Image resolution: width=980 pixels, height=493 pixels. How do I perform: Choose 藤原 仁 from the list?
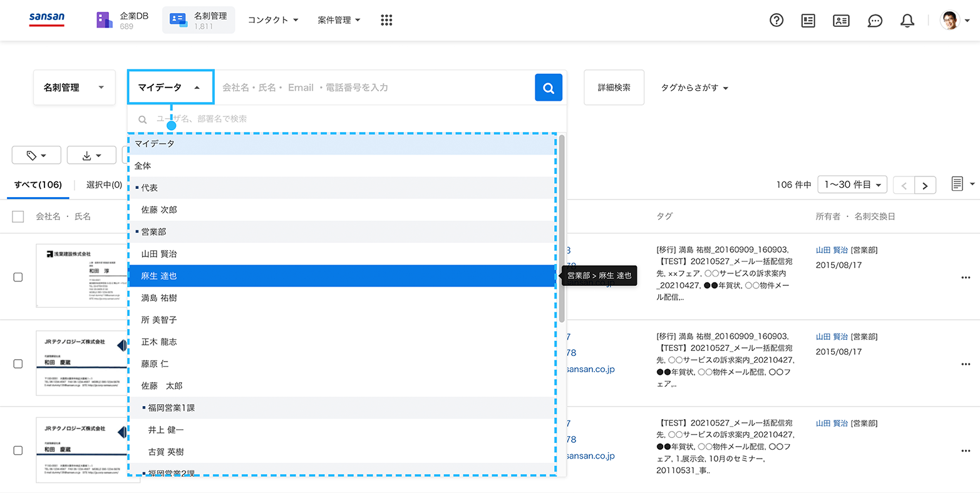[x=342, y=363]
